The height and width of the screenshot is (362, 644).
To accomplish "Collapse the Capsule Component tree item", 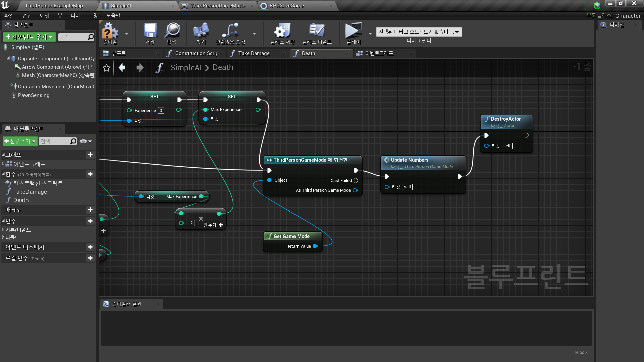I will coord(8,58).
